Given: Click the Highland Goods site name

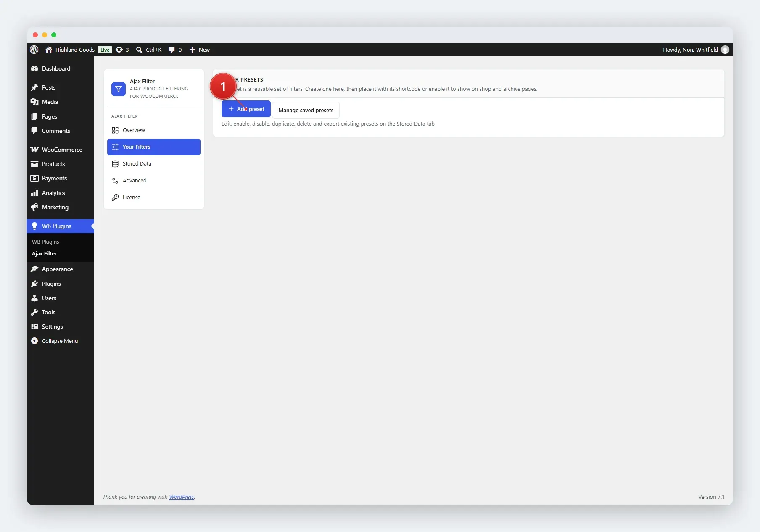Looking at the screenshot, I should click(x=75, y=50).
